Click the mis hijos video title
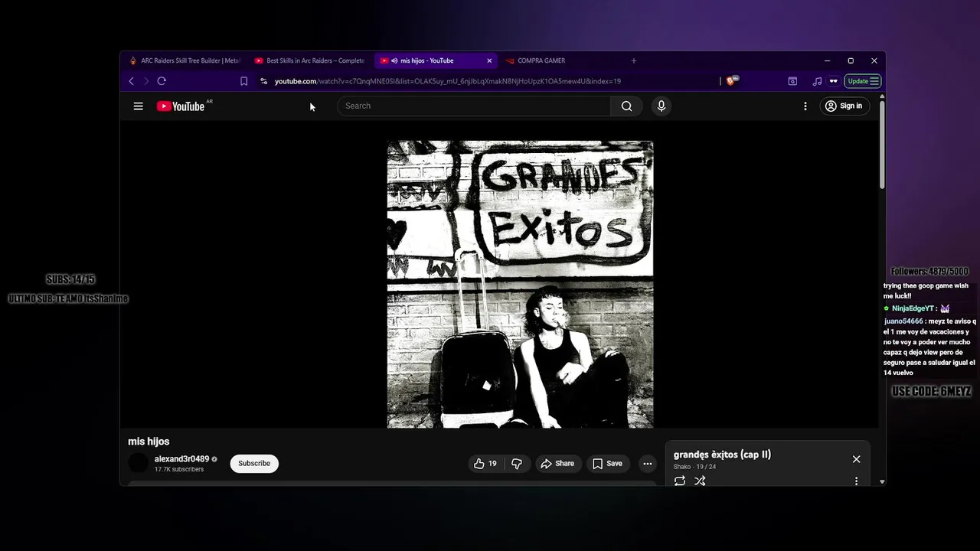The width and height of the screenshot is (980, 551). pyautogui.click(x=149, y=442)
